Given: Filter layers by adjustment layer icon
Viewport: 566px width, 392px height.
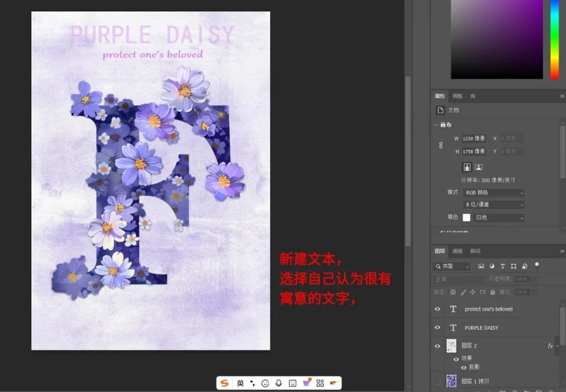Looking at the screenshot, I should [x=492, y=266].
